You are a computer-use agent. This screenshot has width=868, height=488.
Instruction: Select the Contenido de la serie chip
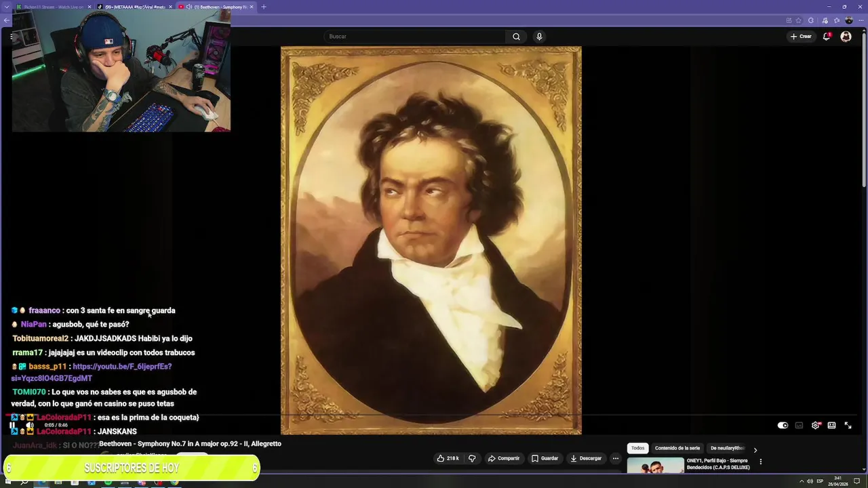[677, 448]
